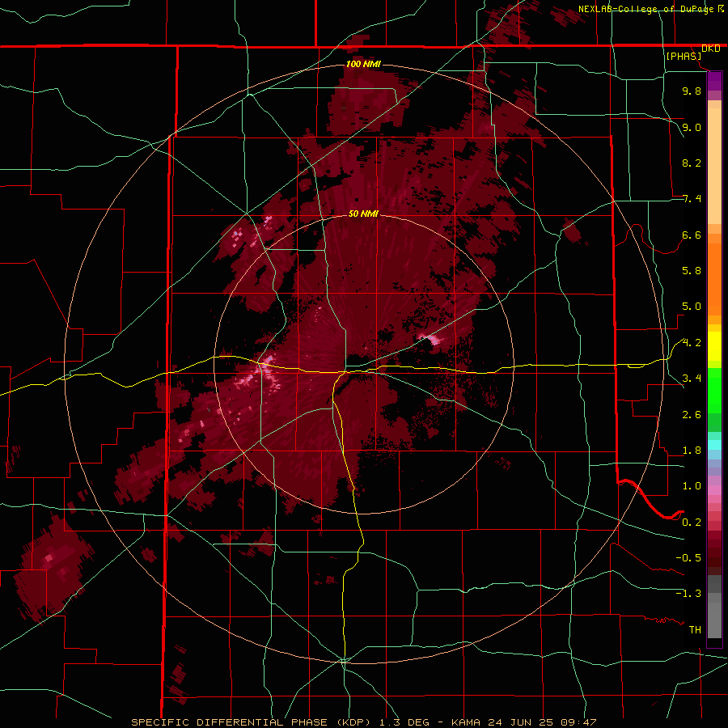
Task: Click the 8.2 scale value label
Action: pos(692,163)
